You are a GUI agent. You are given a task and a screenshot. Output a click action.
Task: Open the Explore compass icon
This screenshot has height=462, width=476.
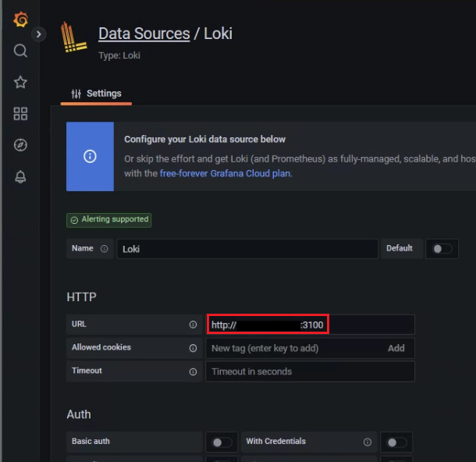coord(20,145)
